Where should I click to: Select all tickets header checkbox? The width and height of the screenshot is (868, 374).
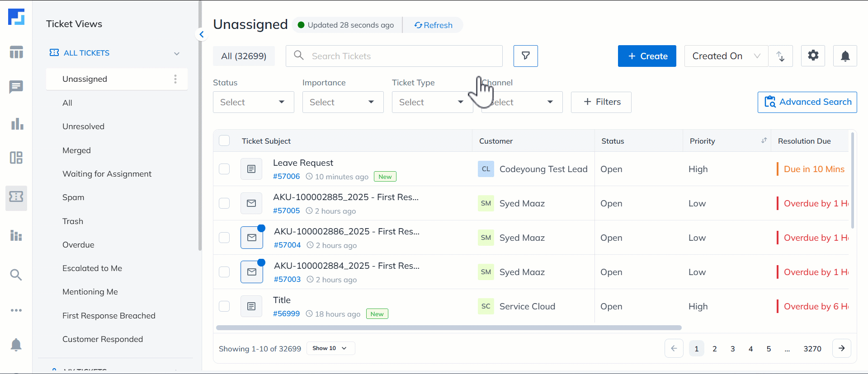tap(224, 140)
